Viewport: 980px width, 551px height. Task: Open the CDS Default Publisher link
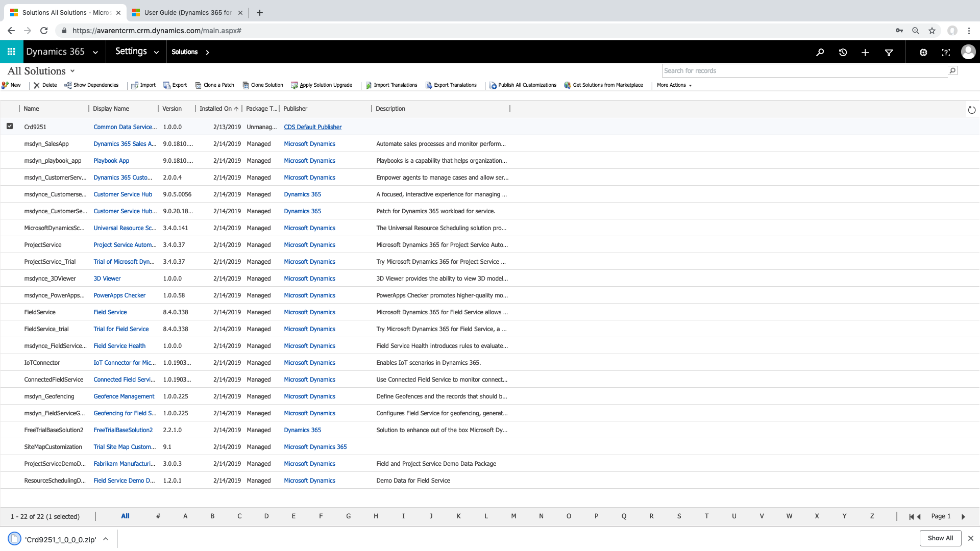point(313,127)
